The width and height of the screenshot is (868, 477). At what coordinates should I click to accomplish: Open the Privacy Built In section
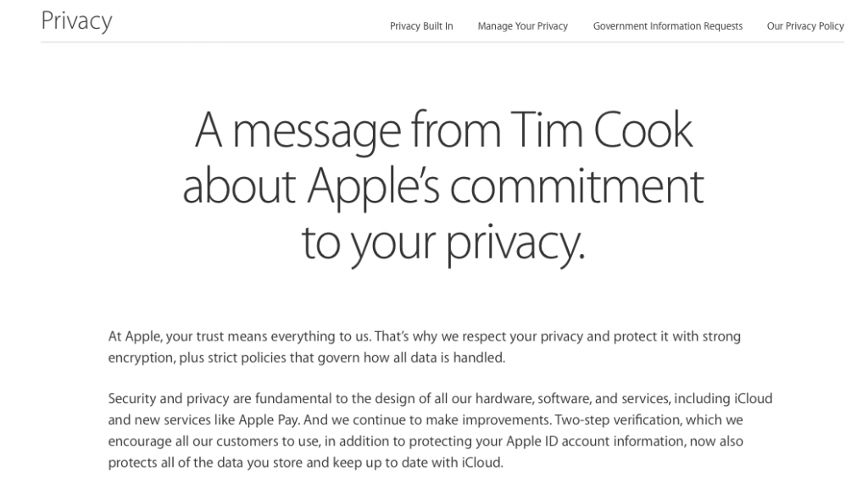tap(421, 26)
